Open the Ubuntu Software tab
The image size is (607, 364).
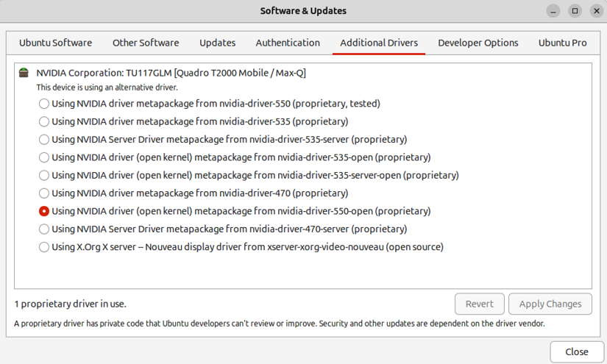[55, 43]
